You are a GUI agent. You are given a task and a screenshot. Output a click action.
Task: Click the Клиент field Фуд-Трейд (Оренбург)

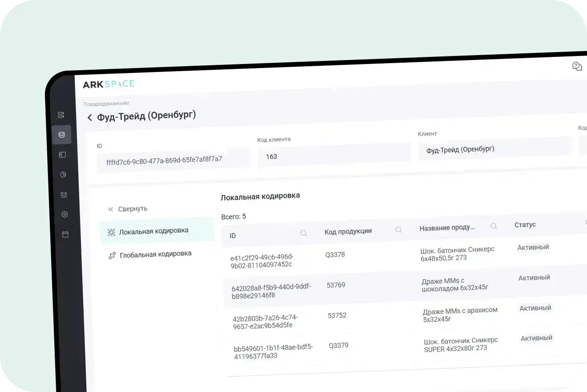(495, 149)
